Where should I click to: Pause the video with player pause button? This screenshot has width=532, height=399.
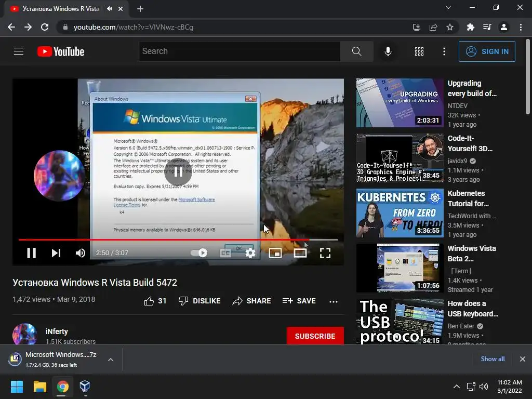point(31,253)
